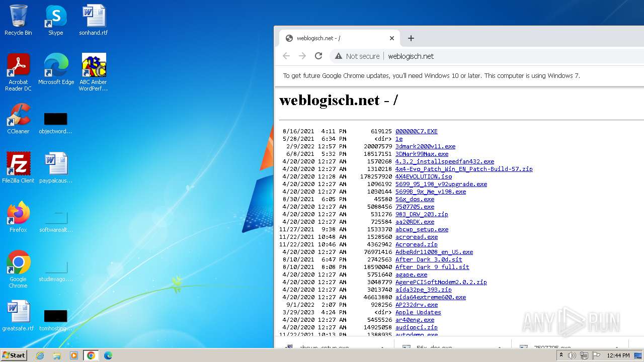
Task: Open Windows Explorer from the taskbar
Action: coord(57,355)
